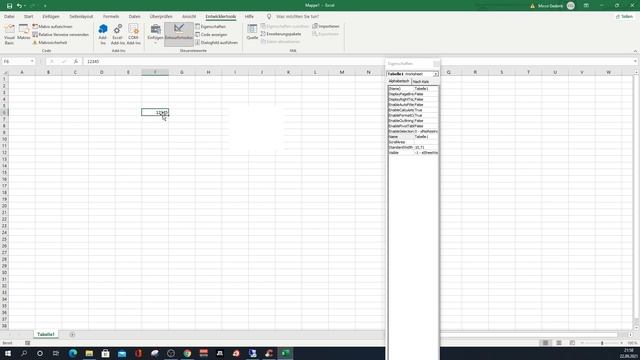Open the Windows Start menu
The image size is (640, 360).
coord(8,353)
